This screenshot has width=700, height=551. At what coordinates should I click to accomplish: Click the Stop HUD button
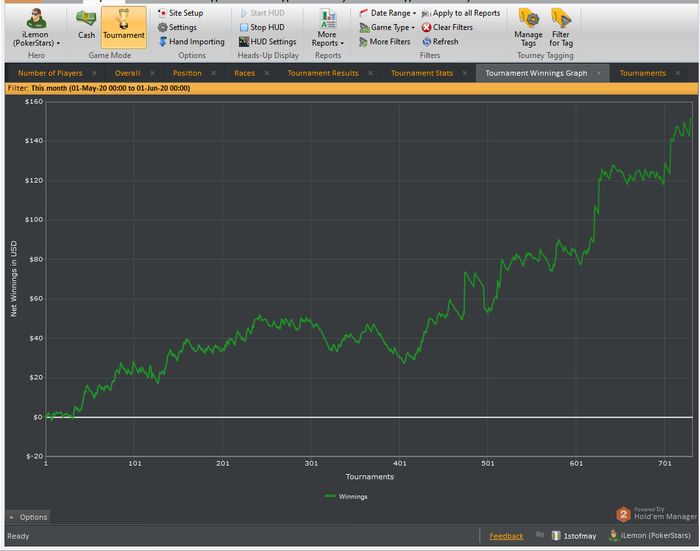coord(266,28)
